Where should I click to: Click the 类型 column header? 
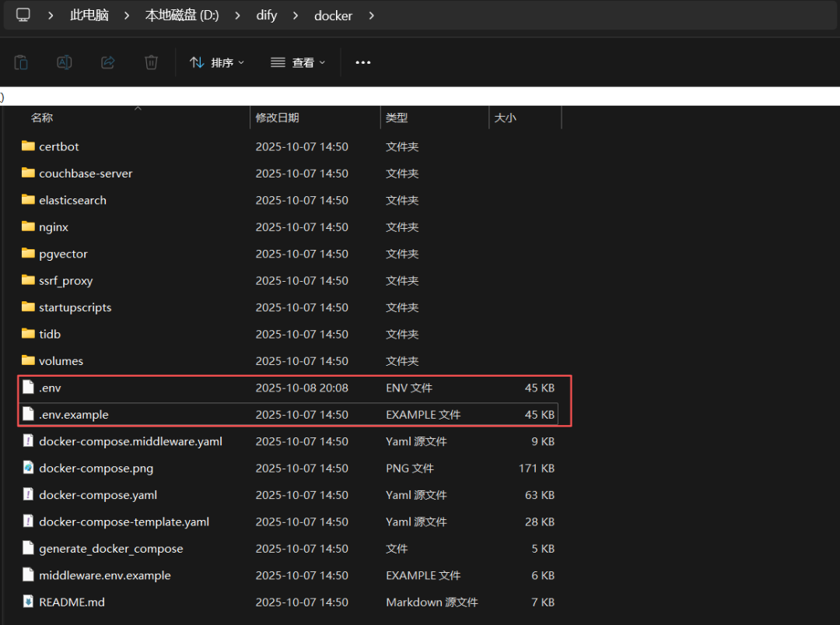coord(397,118)
